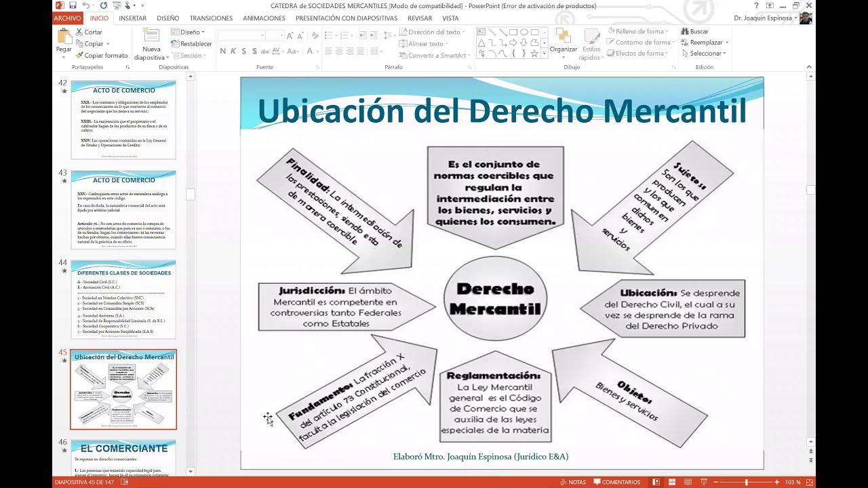Click Restablecer slide button
868x488 pixels.
191,44
